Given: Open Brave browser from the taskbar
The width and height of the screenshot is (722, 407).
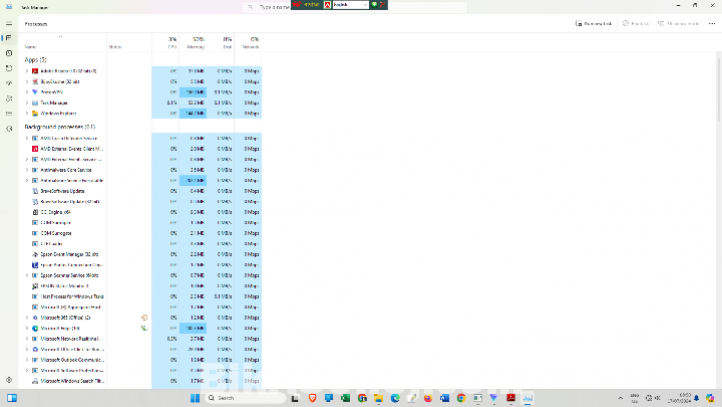Looking at the screenshot, I should click(x=312, y=398).
